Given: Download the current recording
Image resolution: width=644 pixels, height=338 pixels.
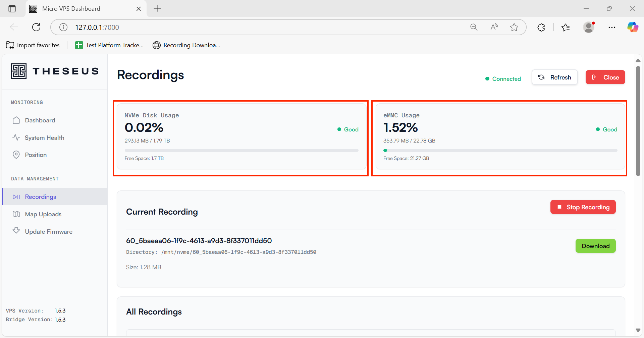Looking at the screenshot, I should pyautogui.click(x=595, y=246).
